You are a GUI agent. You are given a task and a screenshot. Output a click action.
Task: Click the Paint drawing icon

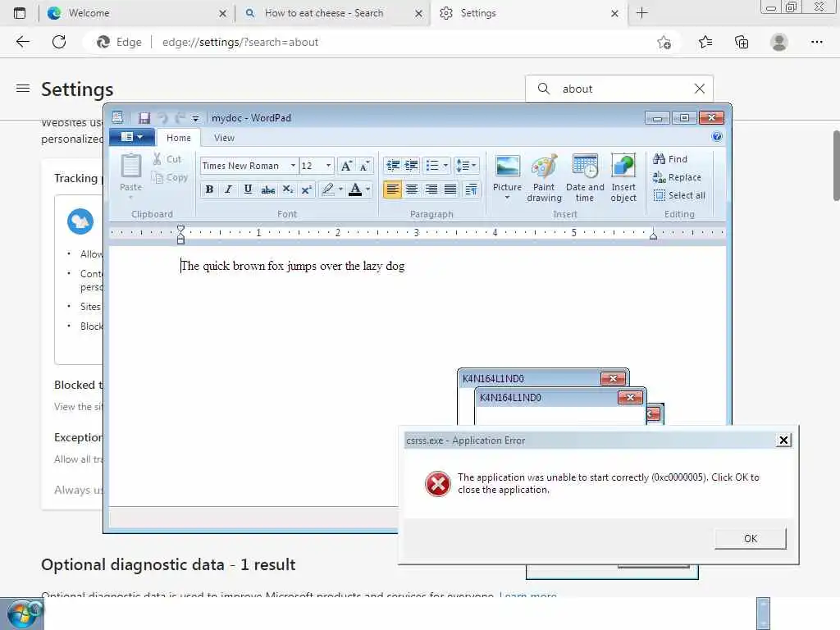tap(544, 178)
